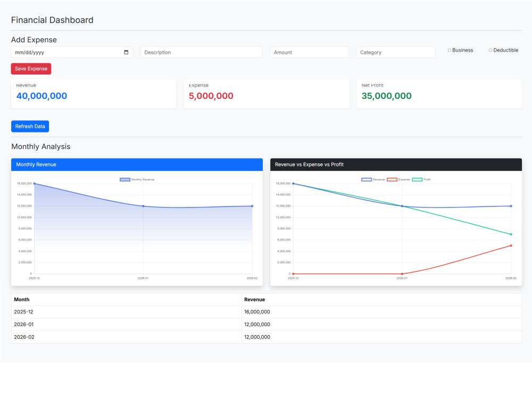Click the Add Expense heading
Screen dimensions: 532x399
[34, 40]
